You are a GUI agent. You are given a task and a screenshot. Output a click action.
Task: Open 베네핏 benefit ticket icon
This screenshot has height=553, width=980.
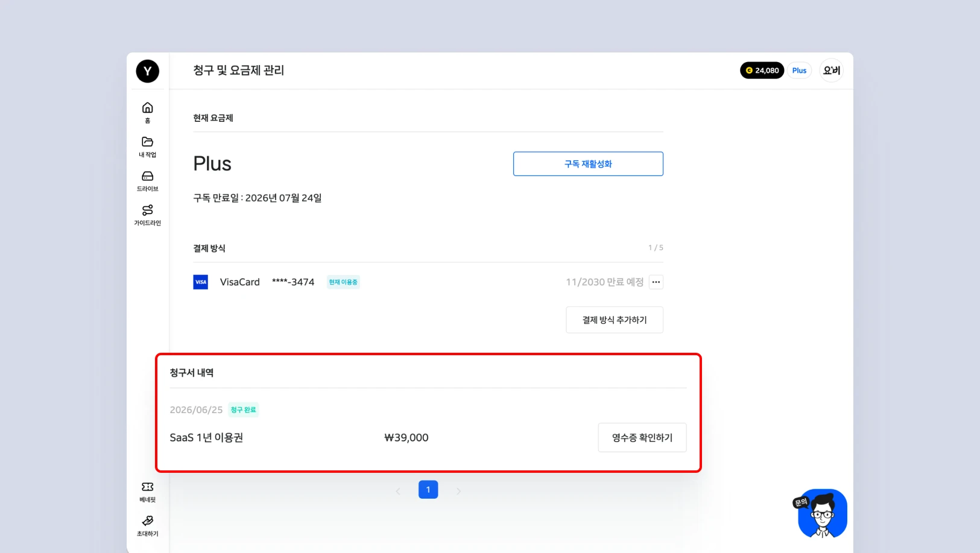tap(147, 487)
